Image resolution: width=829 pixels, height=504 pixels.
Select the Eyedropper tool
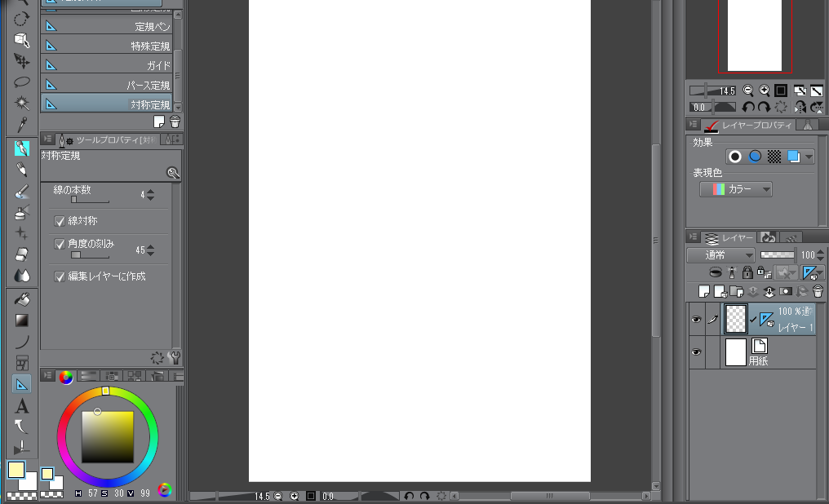click(21, 125)
